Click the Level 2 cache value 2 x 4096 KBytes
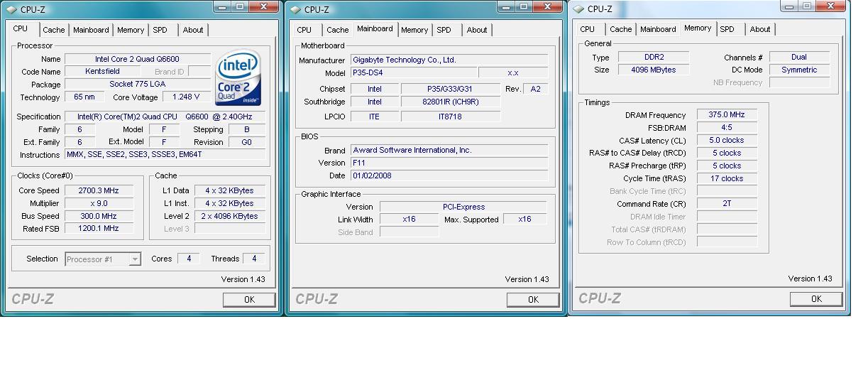Image resolution: width=868 pixels, height=373 pixels. 229,216
